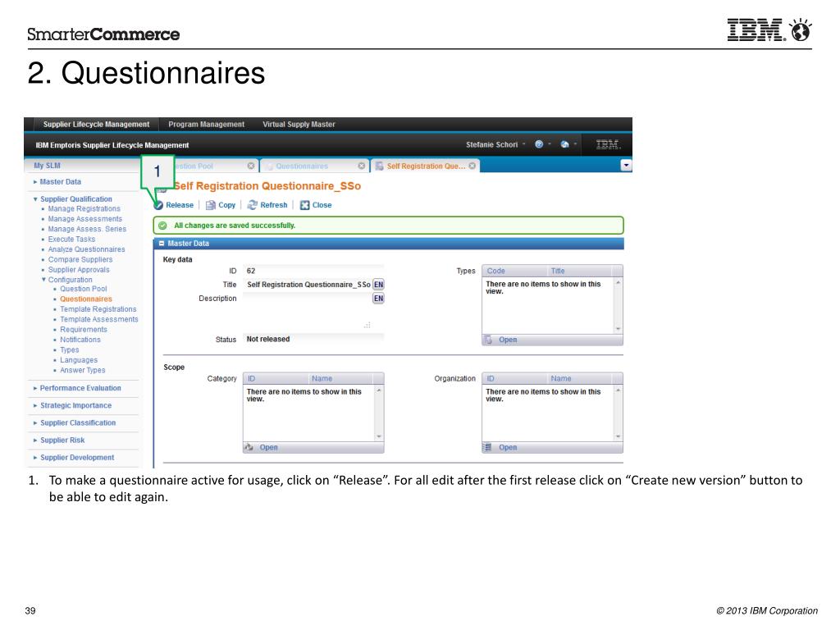Click the Close toolbar icon
This screenshot has height=630, width=840.
point(305,205)
